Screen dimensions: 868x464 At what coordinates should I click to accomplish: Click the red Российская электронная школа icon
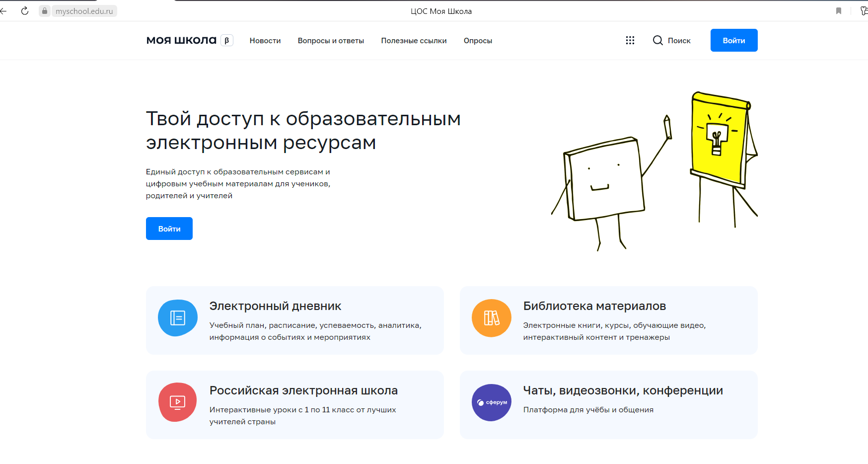tap(177, 402)
